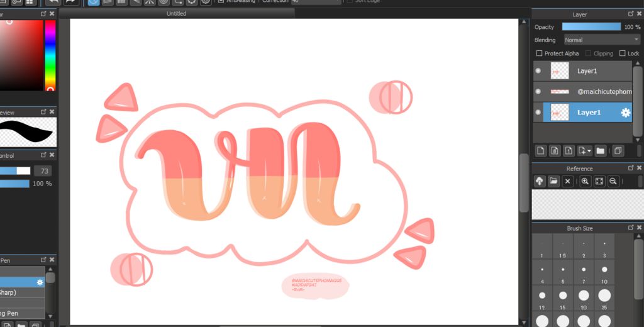Screen dimensions: 644x327
Task: Choose brush size 12
Action: (x=542, y=298)
